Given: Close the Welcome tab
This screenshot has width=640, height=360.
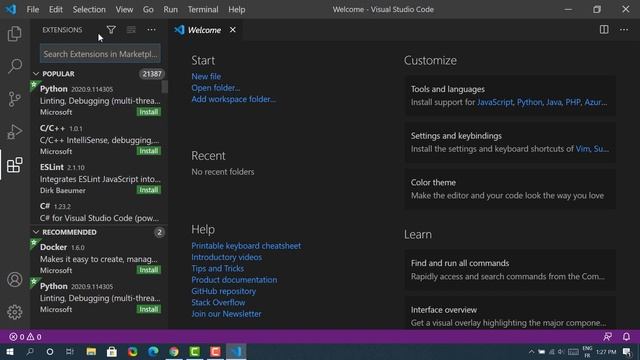Looking at the screenshot, I should (x=233, y=30).
